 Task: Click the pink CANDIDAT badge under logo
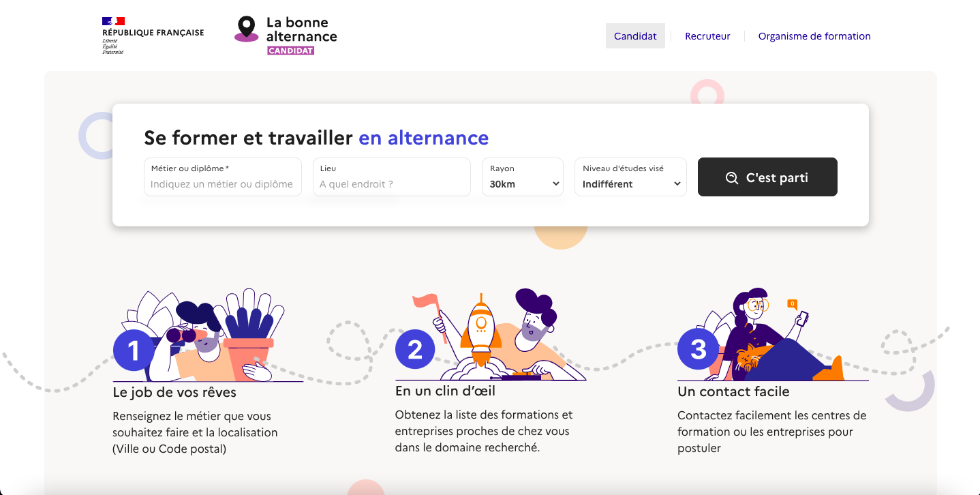[290, 50]
